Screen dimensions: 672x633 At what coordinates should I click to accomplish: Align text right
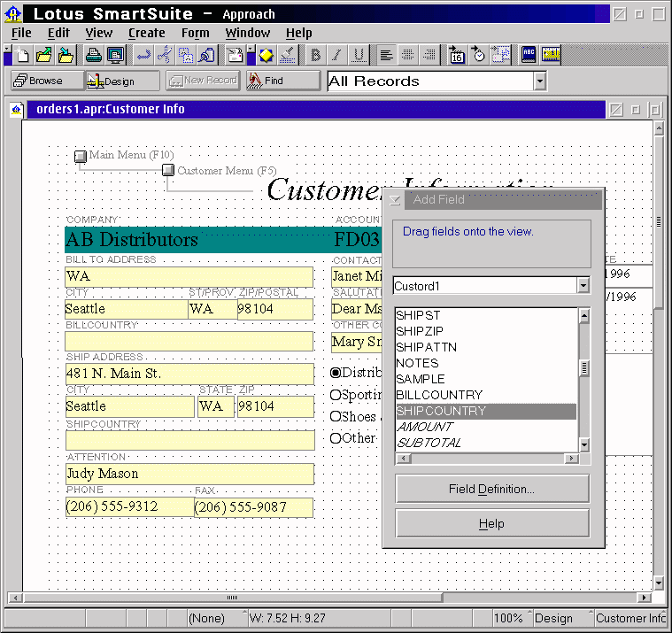pyautogui.click(x=429, y=55)
